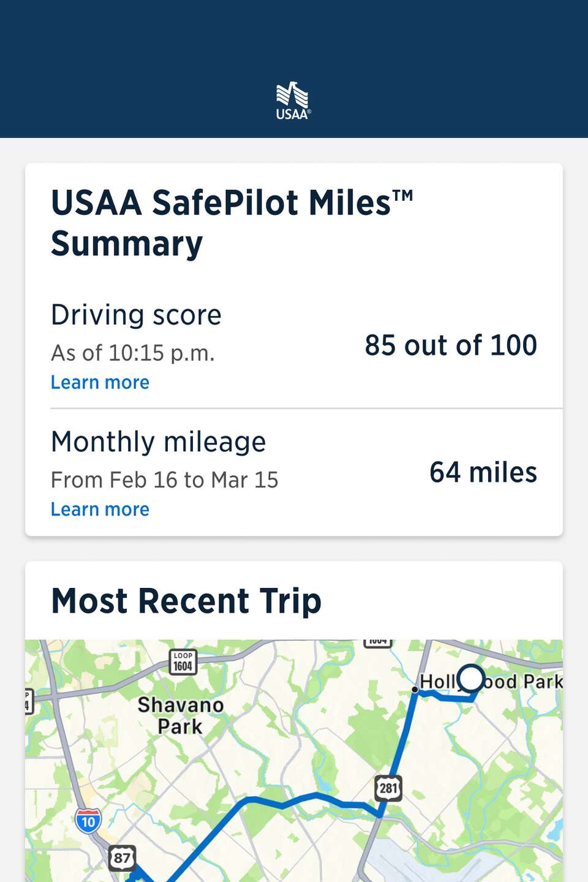Screen dimensions: 588x882
Task: Click the US 87 highway shield
Action: pos(122,858)
